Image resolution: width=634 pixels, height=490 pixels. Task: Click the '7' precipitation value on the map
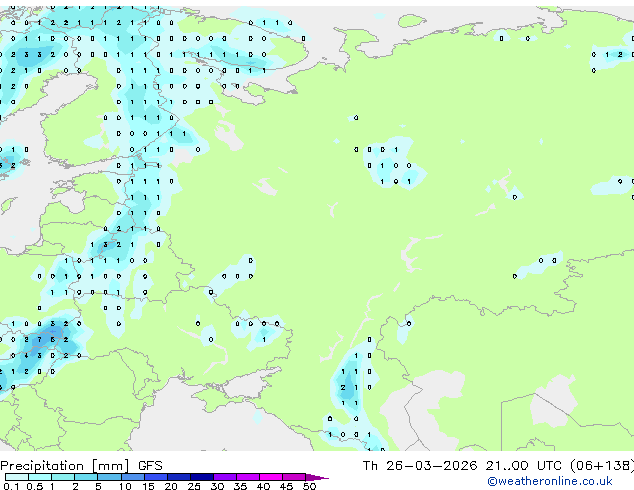click(x=39, y=340)
